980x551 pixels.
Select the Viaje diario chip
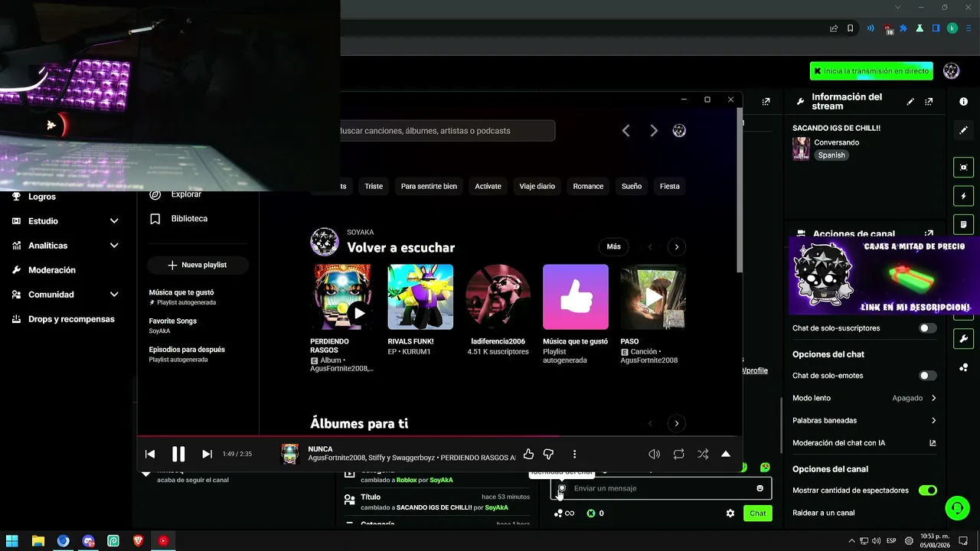point(537,186)
